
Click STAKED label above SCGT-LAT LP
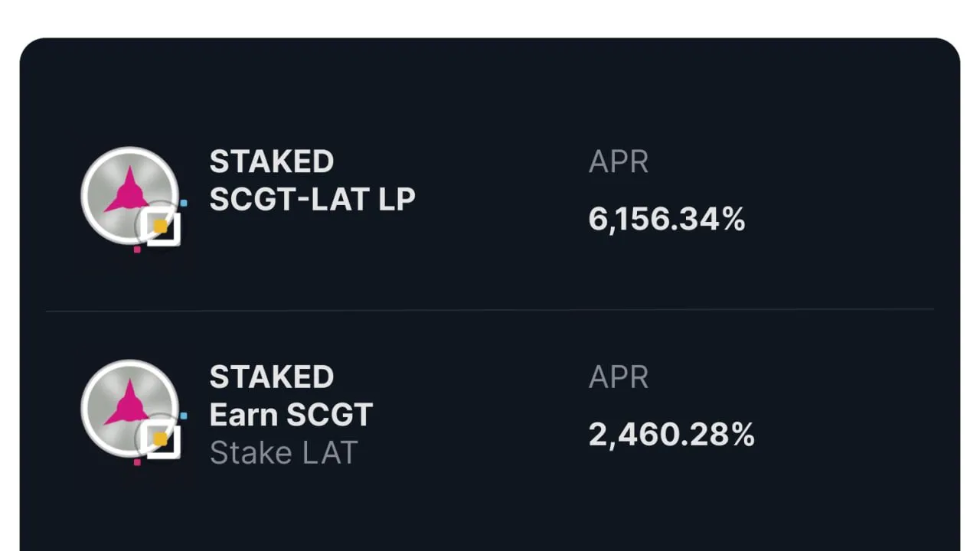tap(272, 161)
